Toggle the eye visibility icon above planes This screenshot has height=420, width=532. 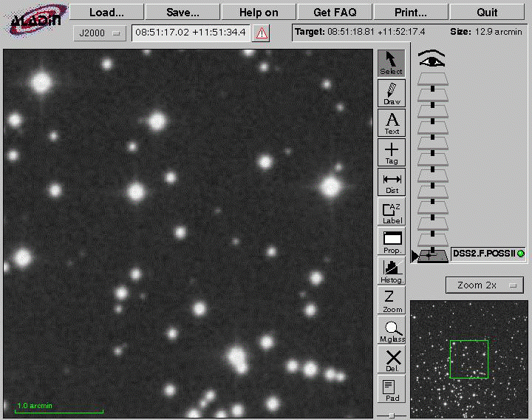pos(432,58)
